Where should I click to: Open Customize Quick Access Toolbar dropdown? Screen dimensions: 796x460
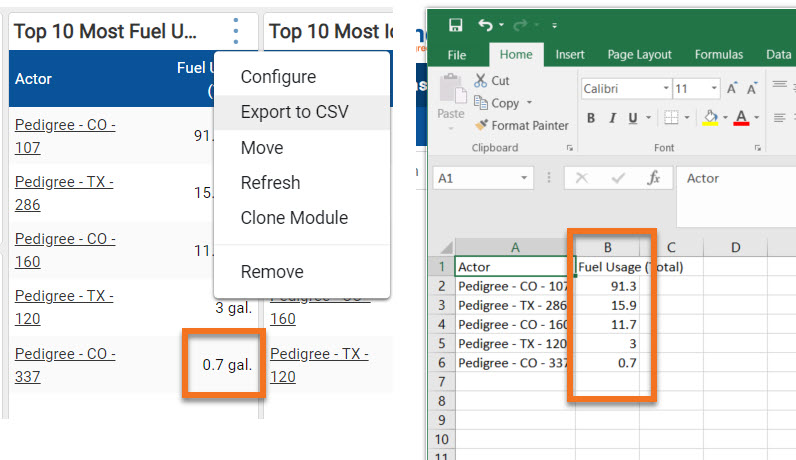[554, 25]
